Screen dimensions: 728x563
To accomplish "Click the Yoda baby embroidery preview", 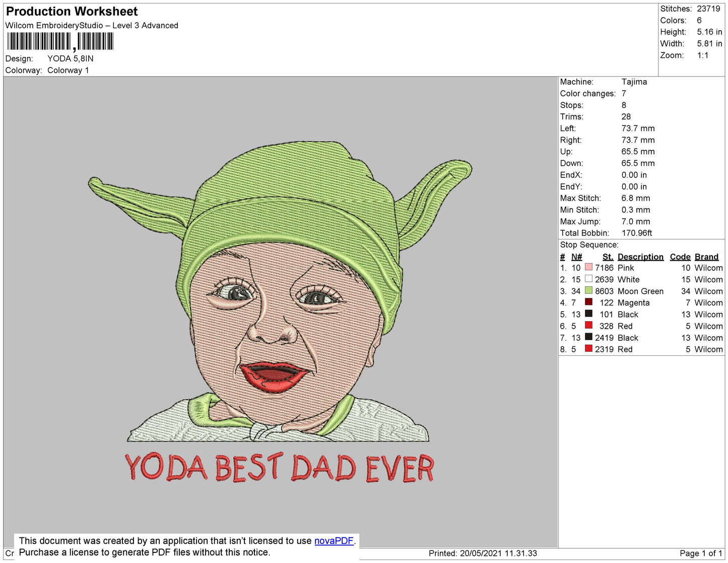I will [280, 291].
